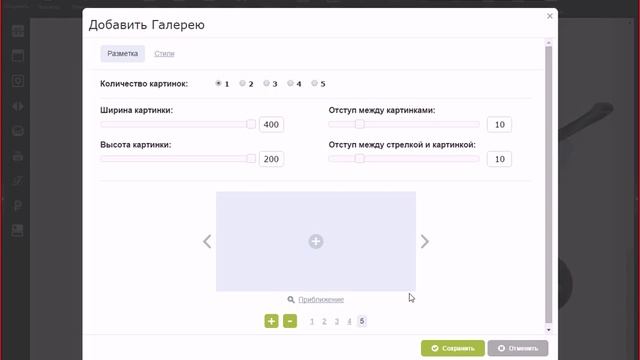Close the Добавить Галерею dialog

(549, 16)
